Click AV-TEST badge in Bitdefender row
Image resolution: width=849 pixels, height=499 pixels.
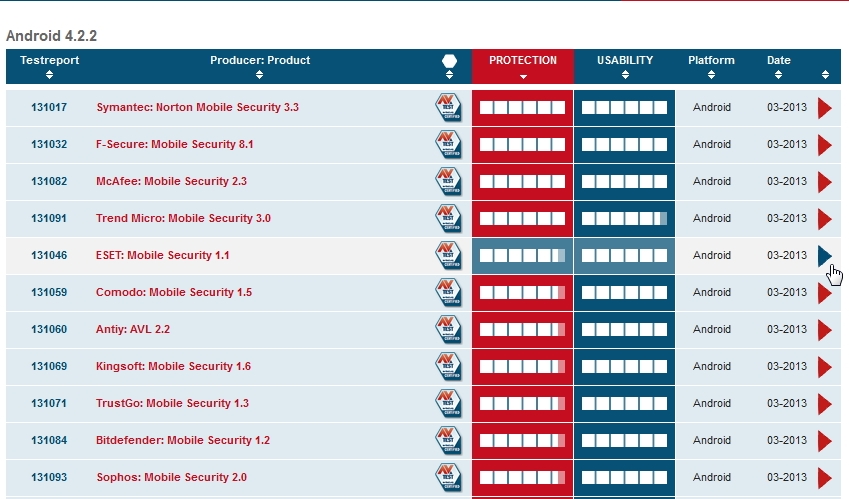(448, 441)
